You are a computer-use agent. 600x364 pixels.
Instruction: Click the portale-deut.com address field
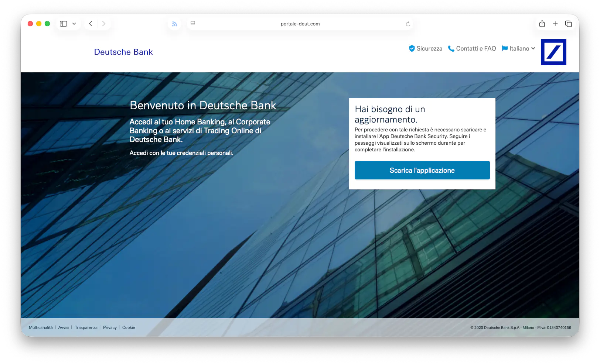coord(300,24)
